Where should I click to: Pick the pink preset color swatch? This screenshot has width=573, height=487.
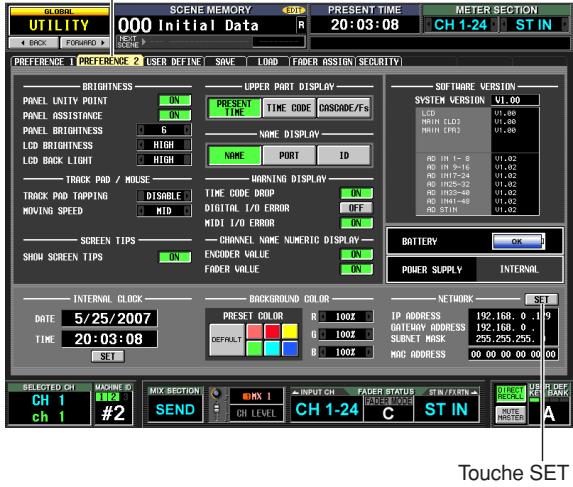click(x=254, y=332)
